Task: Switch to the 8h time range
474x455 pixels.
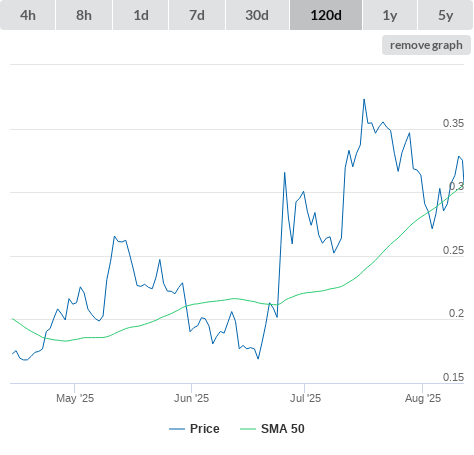Action: pyautogui.click(x=84, y=15)
